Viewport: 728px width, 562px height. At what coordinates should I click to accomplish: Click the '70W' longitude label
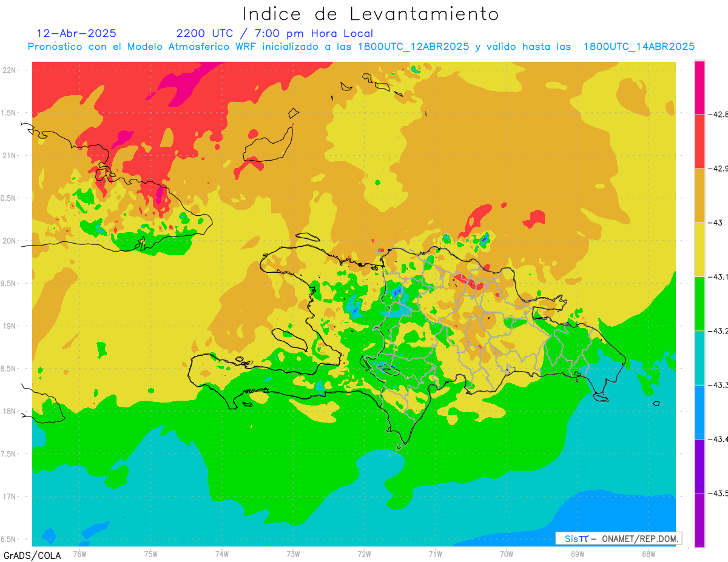(x=507, y=554)
